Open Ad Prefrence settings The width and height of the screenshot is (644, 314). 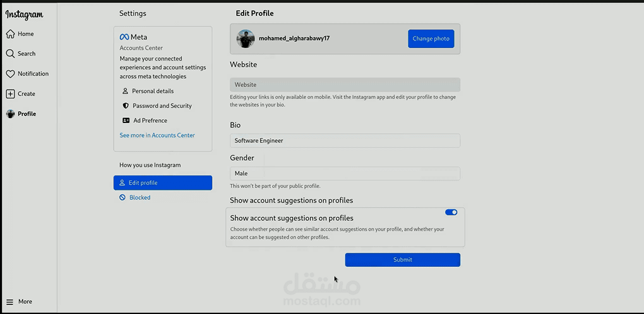click(x=150, y=120)
